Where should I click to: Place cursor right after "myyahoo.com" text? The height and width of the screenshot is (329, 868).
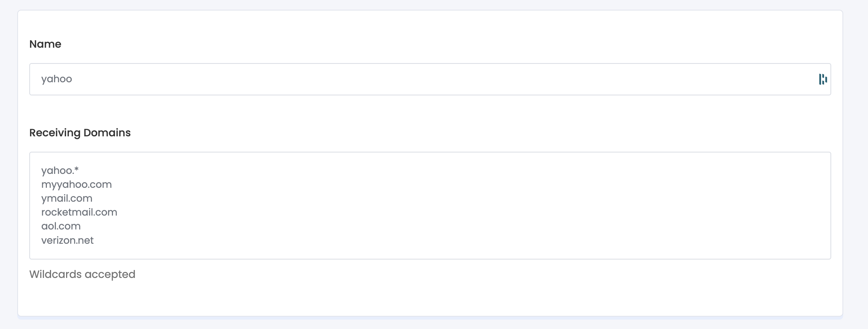click(112, 184)
